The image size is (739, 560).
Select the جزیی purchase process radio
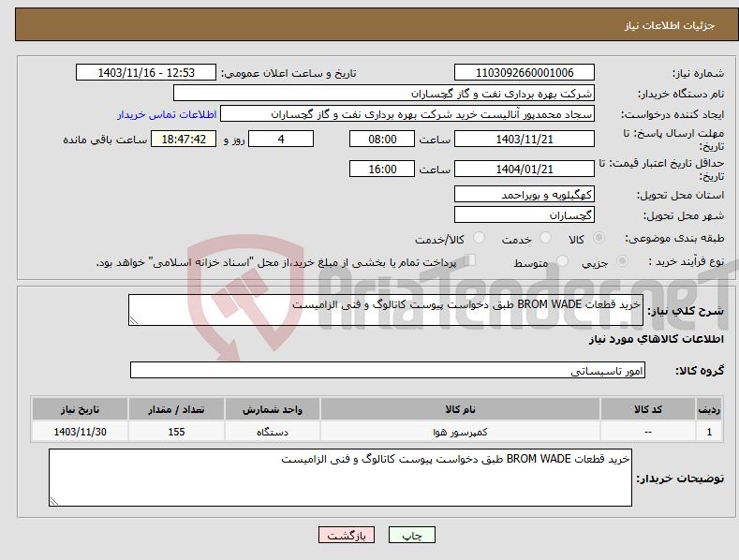coord(622,260)
